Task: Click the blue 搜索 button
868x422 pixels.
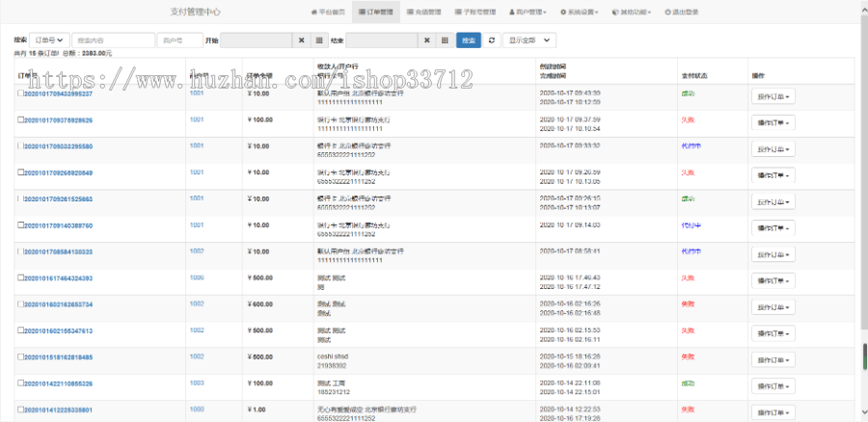Action: (469, 40)
